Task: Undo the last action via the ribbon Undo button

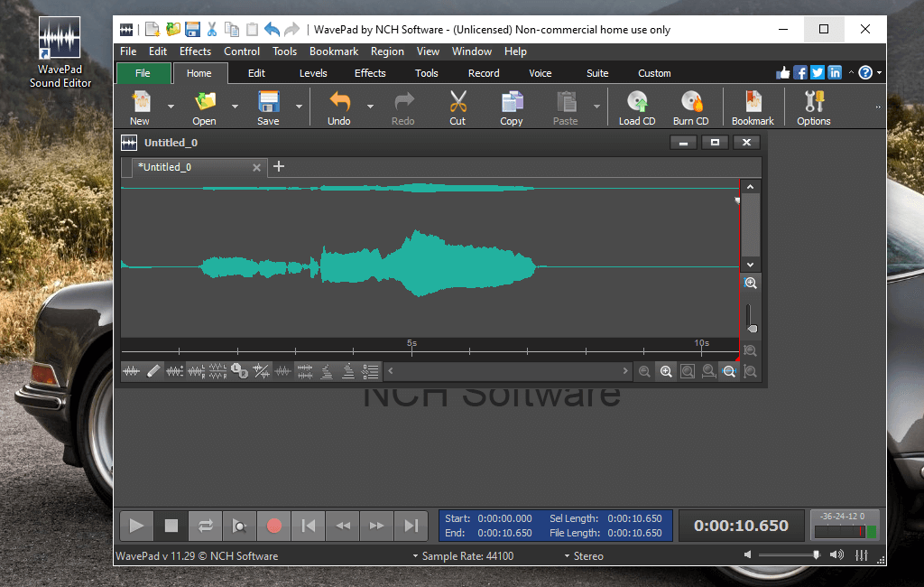Action: [339, 108]
